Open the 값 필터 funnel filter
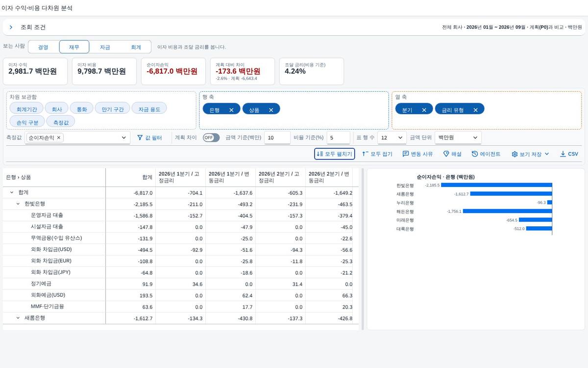588x368 pixels. (x=149, y=138)
